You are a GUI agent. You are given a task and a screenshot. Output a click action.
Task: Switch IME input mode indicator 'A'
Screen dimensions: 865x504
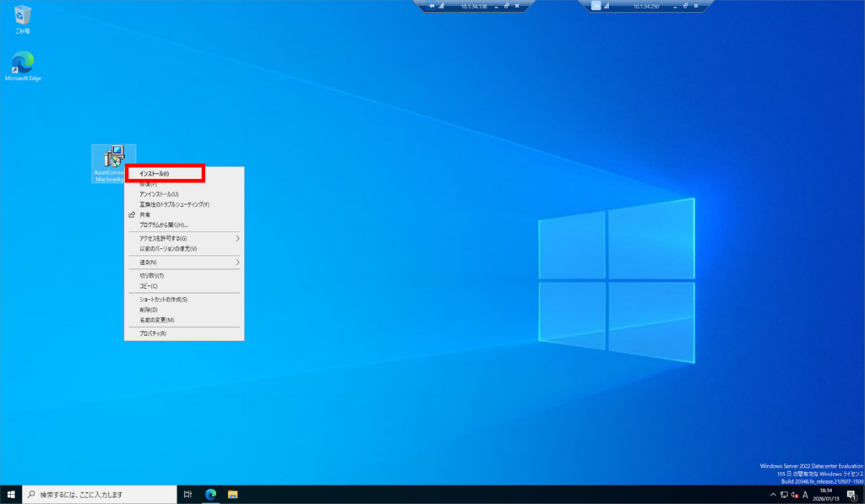[x=805, y=495]
